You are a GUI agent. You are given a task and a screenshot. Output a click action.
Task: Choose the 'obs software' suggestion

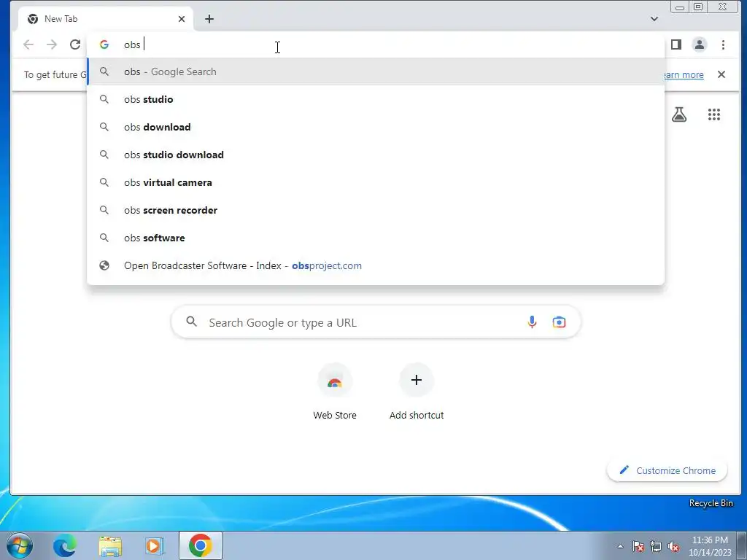[x=376, y=238]
